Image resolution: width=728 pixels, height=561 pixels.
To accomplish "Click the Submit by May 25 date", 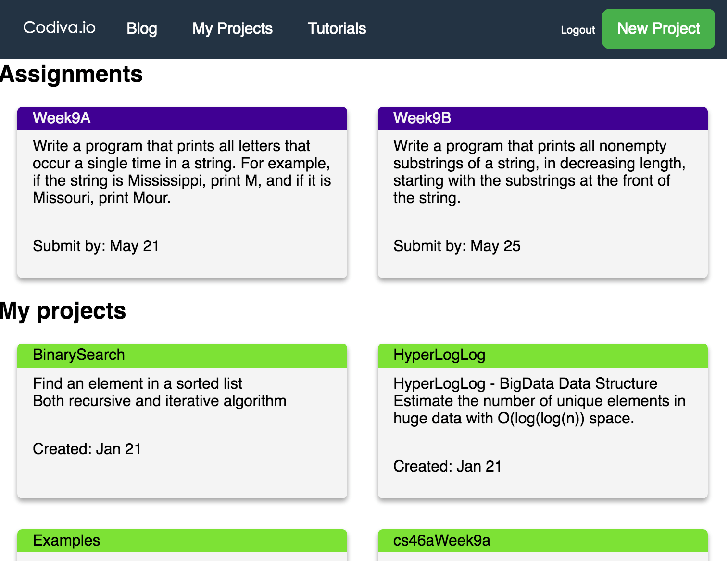I will click(x=457, y=246).
